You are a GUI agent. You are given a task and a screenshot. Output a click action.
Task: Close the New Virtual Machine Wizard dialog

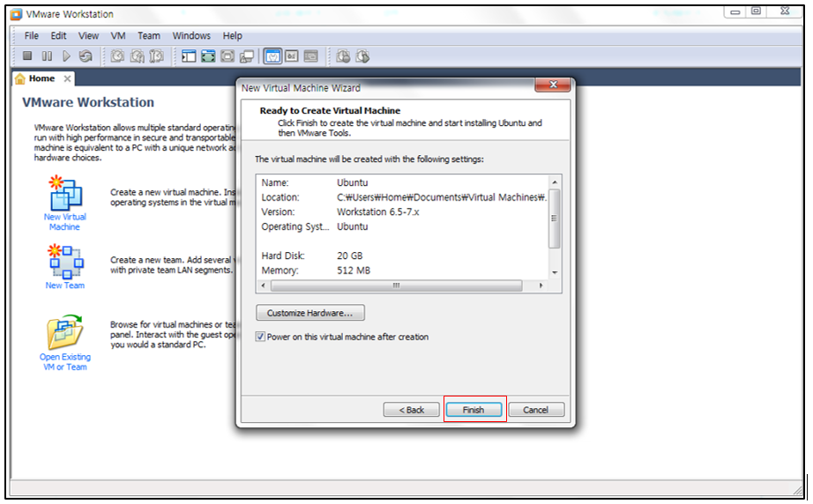click(x=553, y=85)
